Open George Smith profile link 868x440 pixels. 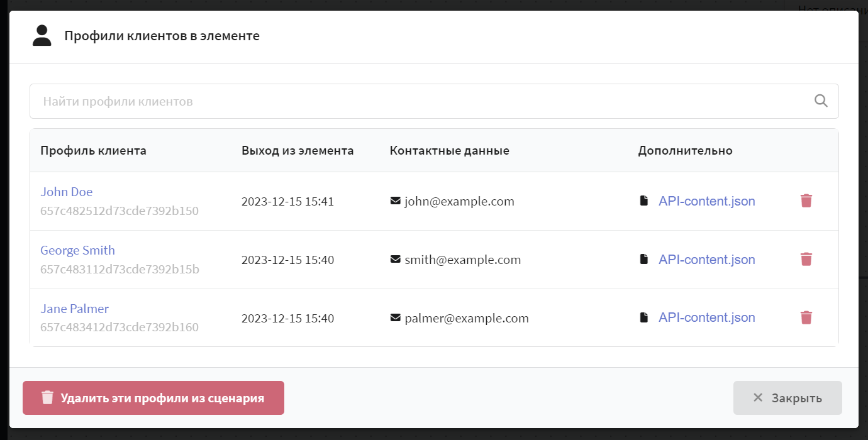point(78,250)
